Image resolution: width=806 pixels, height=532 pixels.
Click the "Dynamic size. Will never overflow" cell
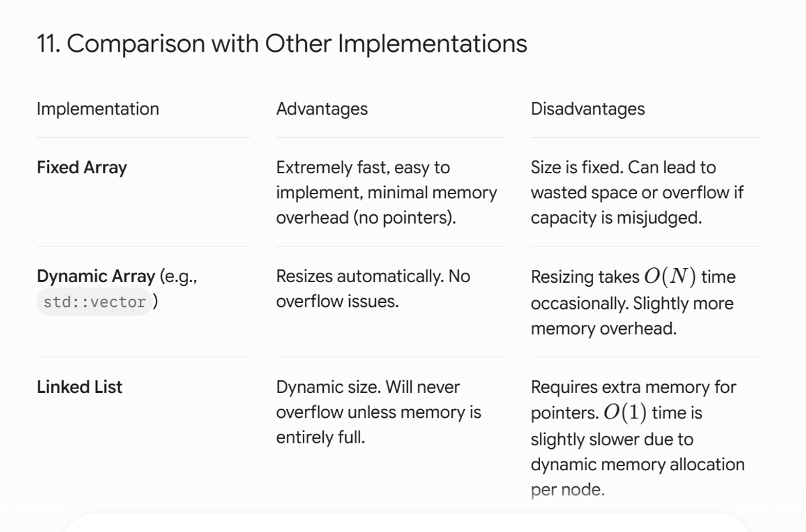(379, 412)
